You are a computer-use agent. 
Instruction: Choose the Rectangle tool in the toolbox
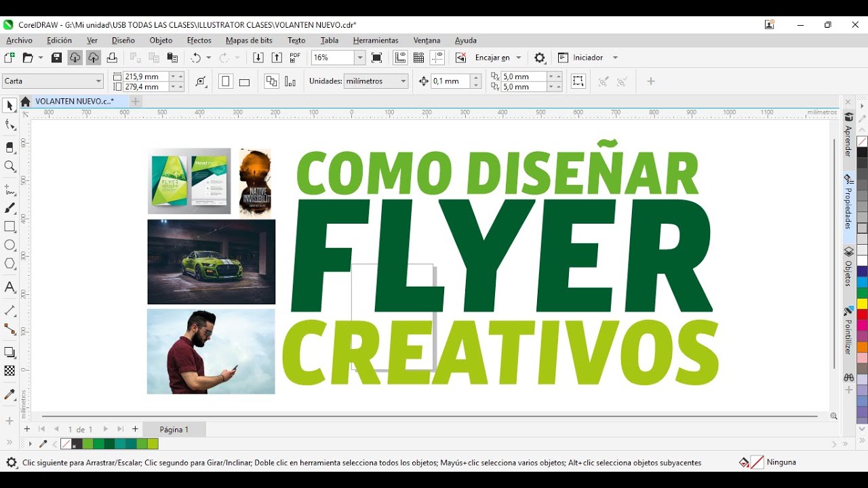[9, 227]
